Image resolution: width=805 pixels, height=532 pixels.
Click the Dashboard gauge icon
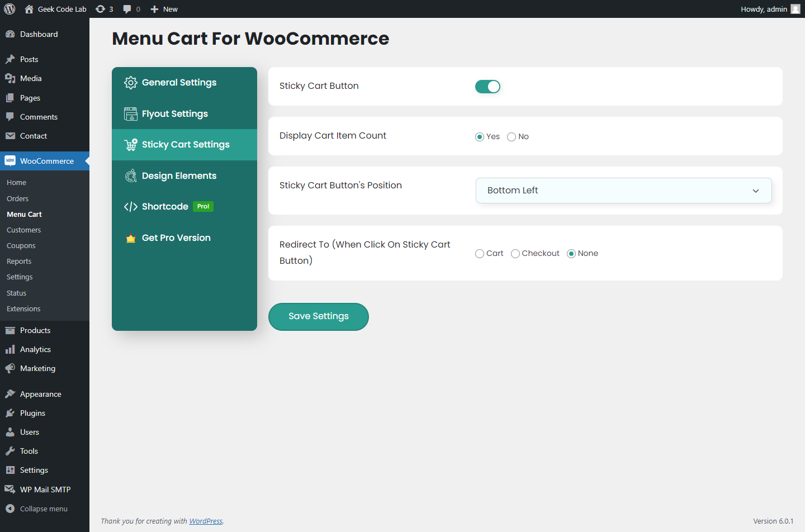click(x=10, y=34)
